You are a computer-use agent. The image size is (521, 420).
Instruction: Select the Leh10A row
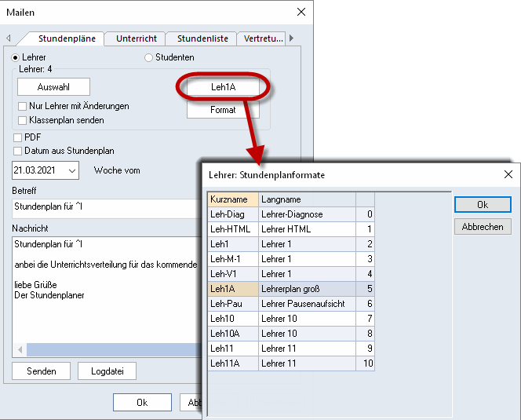point(291,334)
